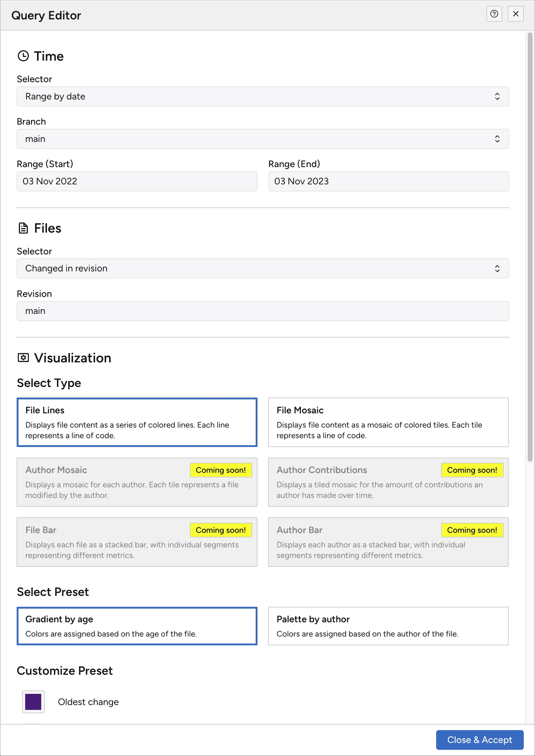This screenshot has height=756, width=535.
Task: Click the 'Customize Preset' heading
Action: click(x=65, y=671)
